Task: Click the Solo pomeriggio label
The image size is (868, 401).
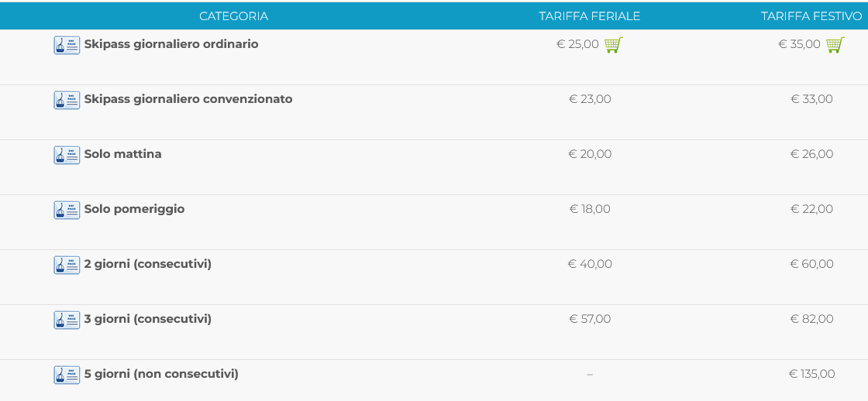Action: tap(134, 209)
